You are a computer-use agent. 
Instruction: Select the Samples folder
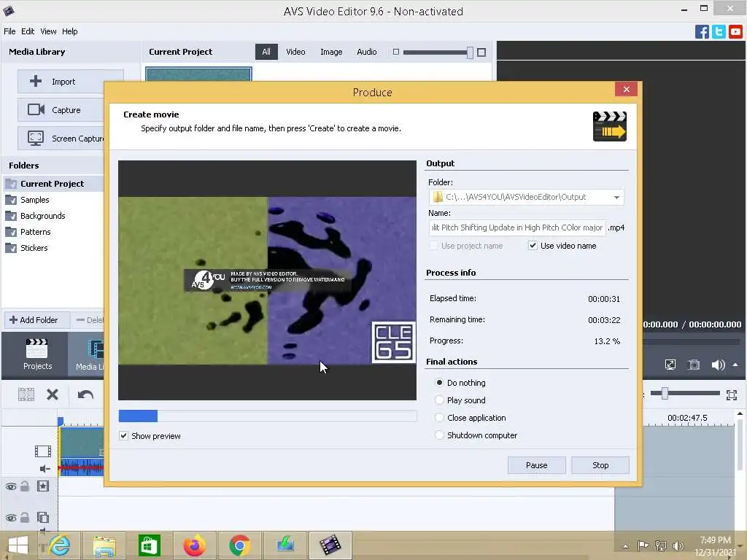pyautogui.click(x=34, y=200)
